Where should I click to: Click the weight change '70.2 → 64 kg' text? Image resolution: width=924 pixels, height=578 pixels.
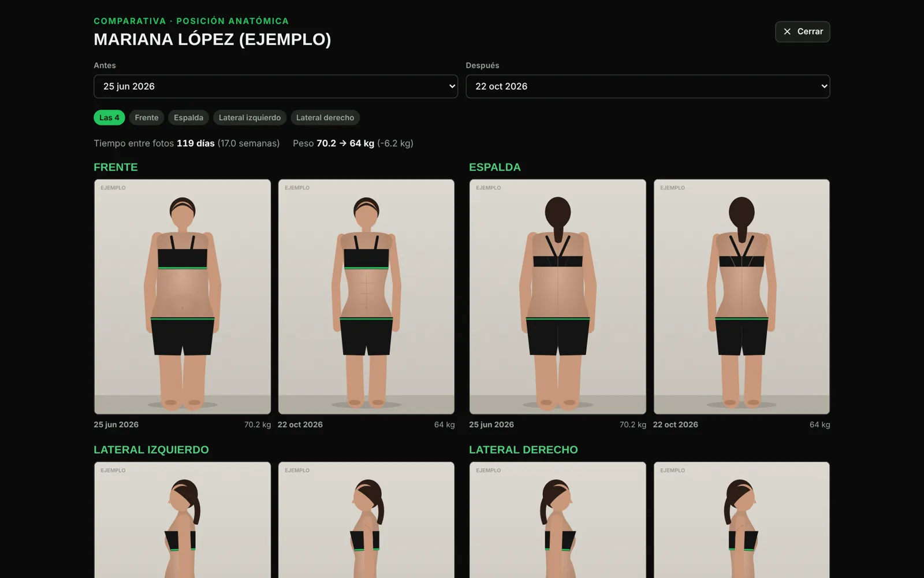[345, 143]
